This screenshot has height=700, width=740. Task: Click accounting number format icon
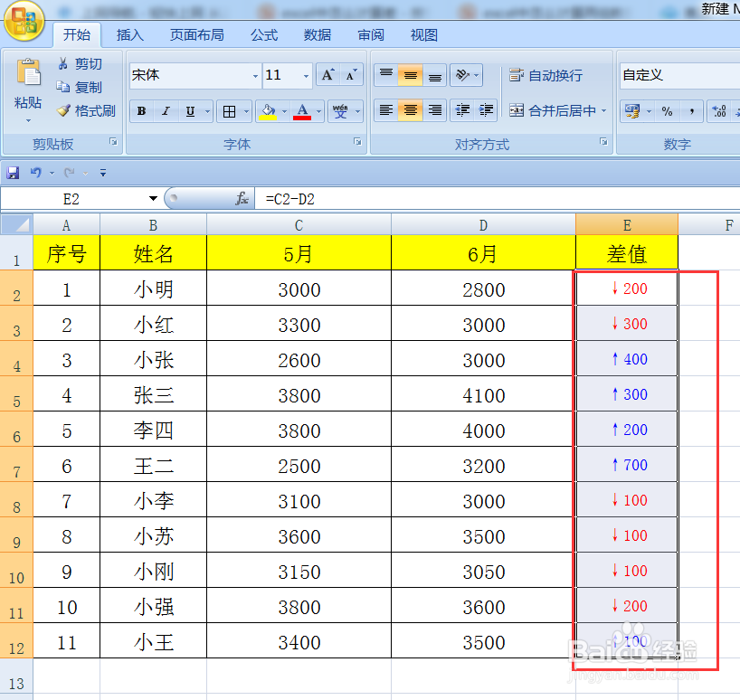(632, 111)
